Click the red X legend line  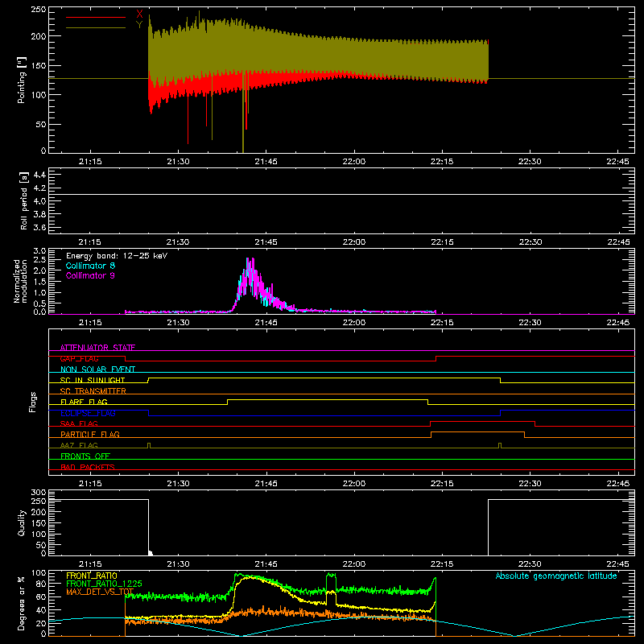96,17
